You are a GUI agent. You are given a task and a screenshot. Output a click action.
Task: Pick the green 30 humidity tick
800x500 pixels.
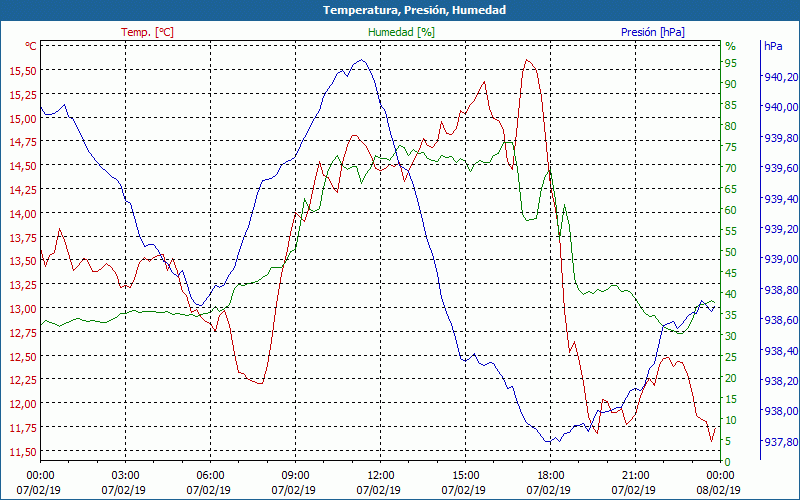[x=731, y=336]
